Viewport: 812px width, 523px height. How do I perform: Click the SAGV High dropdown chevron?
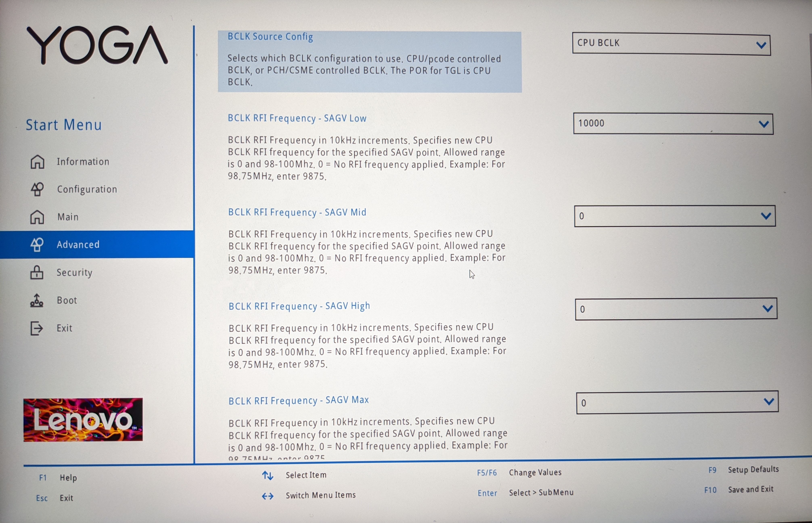pyautogui.click(x=768, y=309)
